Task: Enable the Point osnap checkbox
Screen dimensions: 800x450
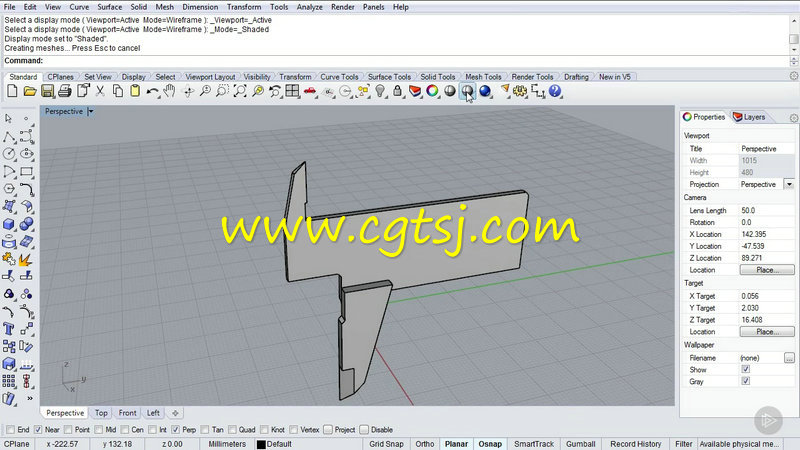Action: [68, 430]
